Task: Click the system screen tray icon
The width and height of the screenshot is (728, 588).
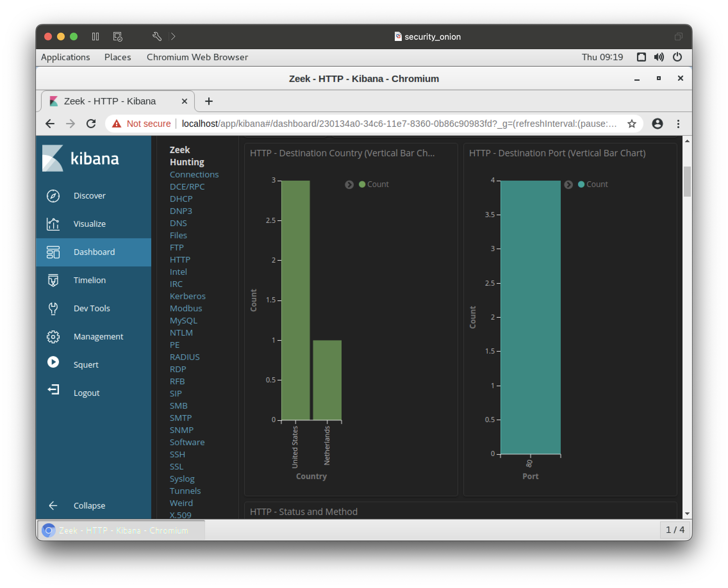Action: (641, 57)
